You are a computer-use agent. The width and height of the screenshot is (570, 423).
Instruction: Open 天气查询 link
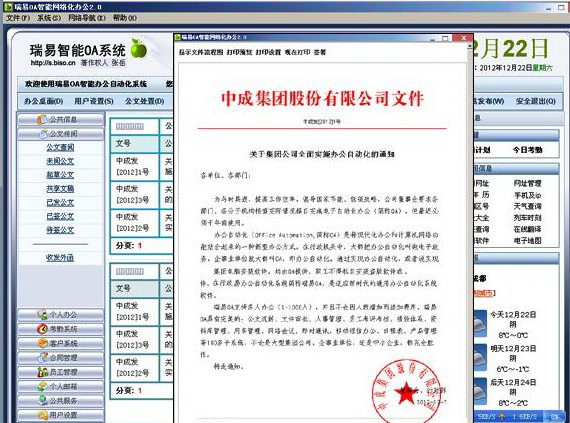527,206
